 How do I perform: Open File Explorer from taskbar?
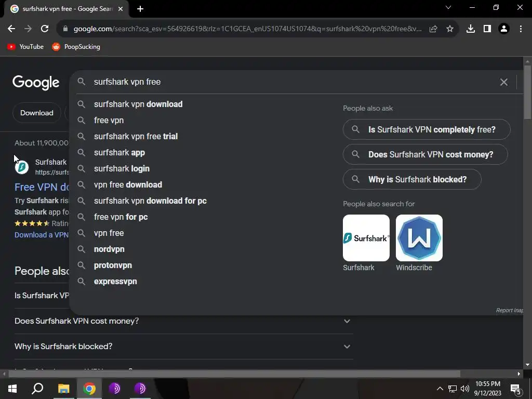(x=63, y=389)
